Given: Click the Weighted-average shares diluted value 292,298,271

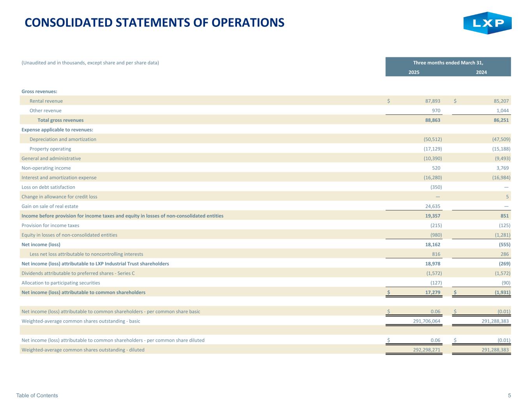Looking at the screenshot, I should click(x=426, y=349).
